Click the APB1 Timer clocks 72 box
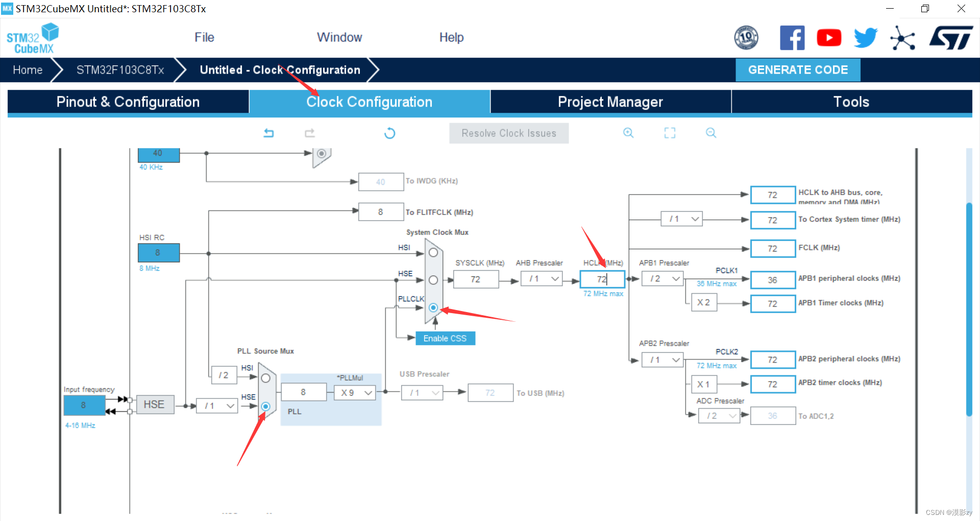This screenshot has width=980, height=521. (x=773, y=304)
